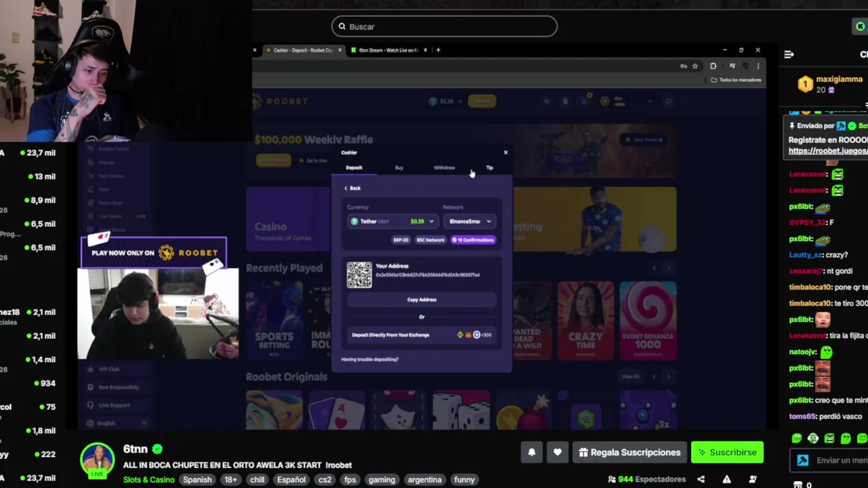The width and height of the screenshot is (868, 488).
Task: Switch to Cashier Deposit tab
Action: [x=354, y=167]
